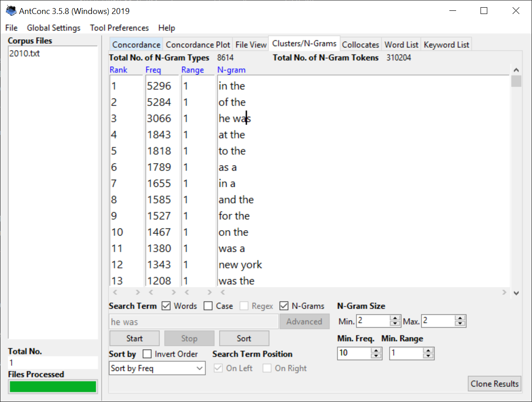The image size is (532, 402).
Task: Click the AntConc app icon in title bar
Action: (x=11, y=11)
